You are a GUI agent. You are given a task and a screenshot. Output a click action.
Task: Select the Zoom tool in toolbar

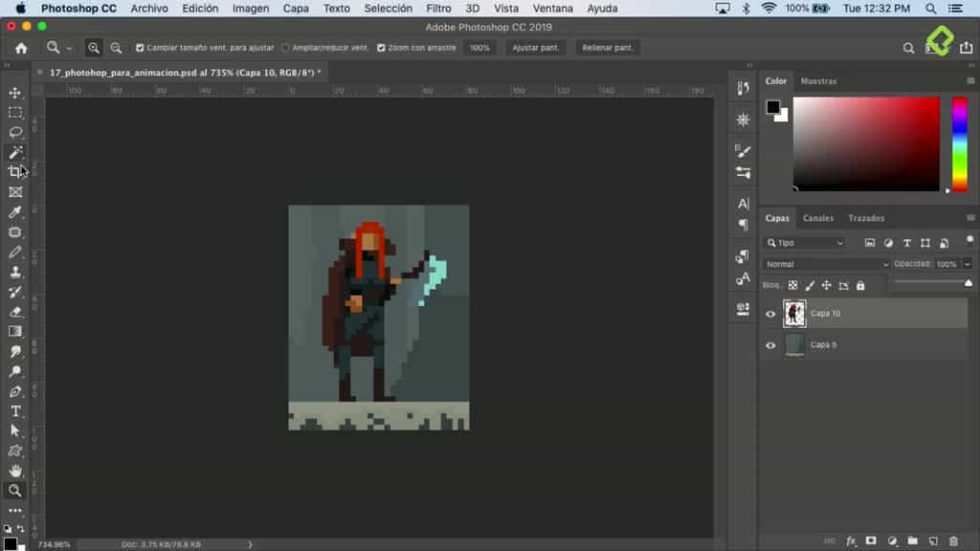[15, 491]
